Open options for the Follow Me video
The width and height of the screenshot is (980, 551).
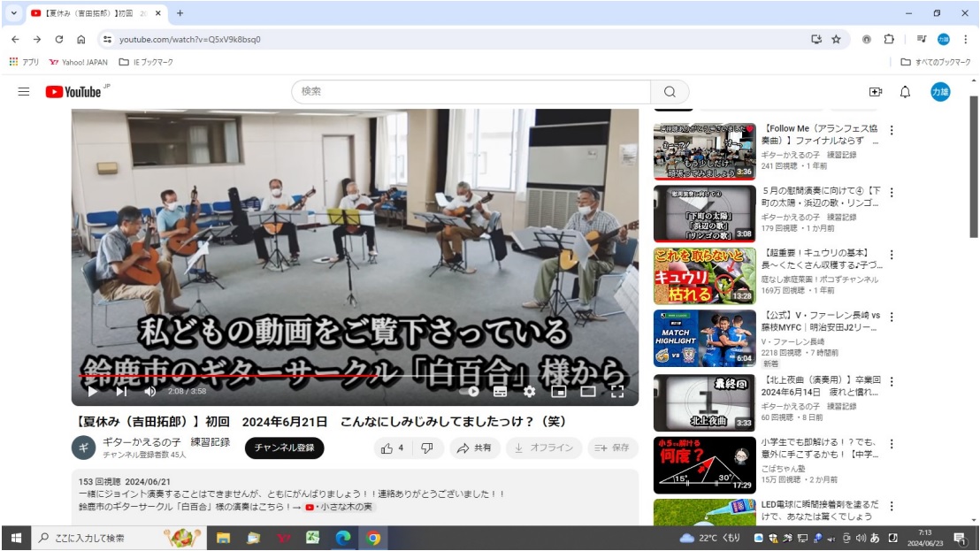892,131
